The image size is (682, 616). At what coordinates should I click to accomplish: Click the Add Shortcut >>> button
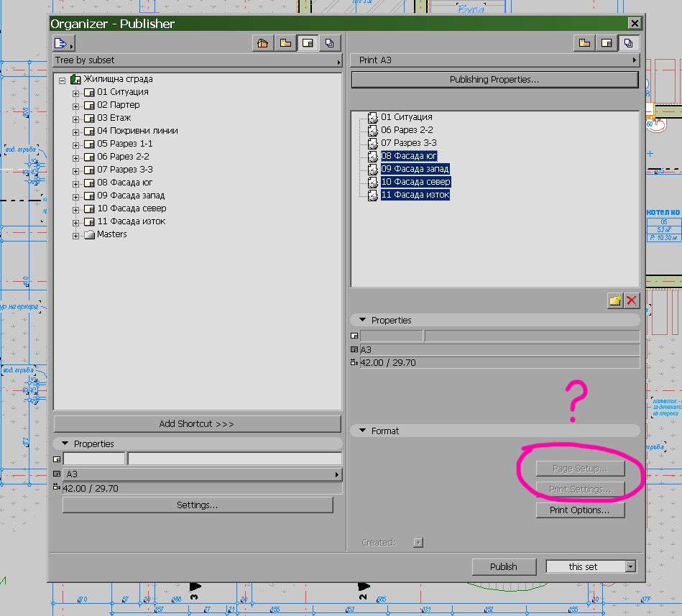[x=197, y=423]
